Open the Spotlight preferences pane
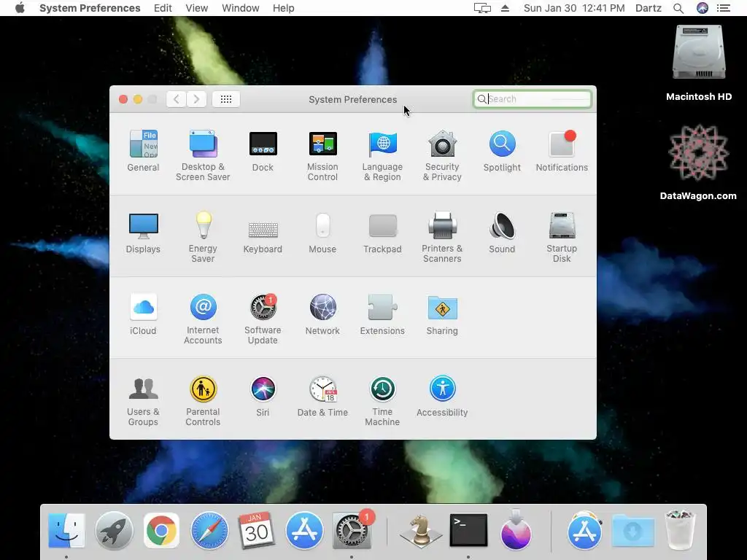Image resolution: width=747 pixels, height=560 pixels. 502,150
